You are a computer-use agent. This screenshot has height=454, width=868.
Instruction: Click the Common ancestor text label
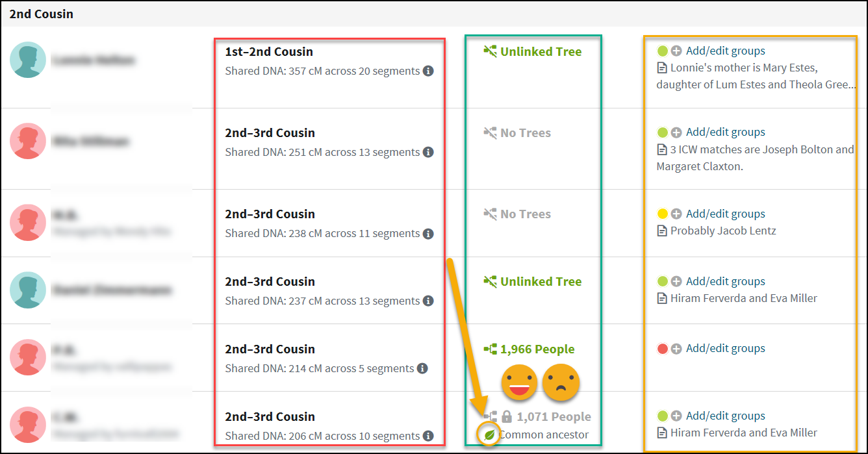(x=544, y=435)
